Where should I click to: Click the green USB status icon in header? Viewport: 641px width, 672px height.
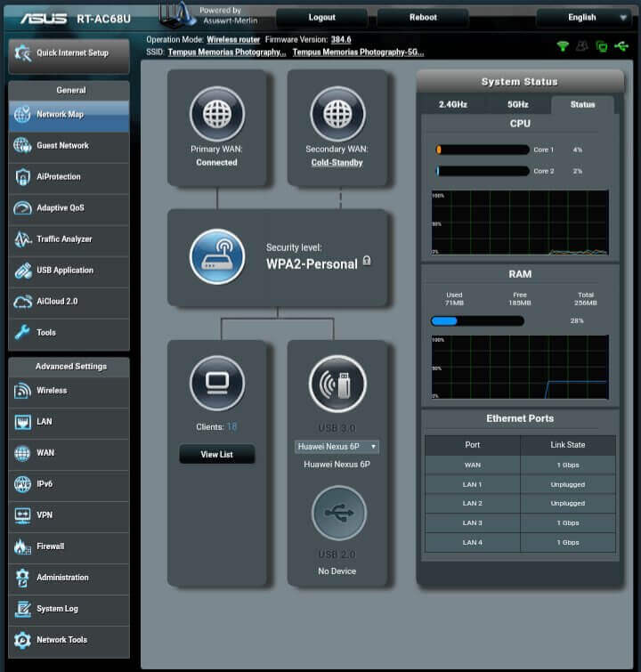pos(621,45)
